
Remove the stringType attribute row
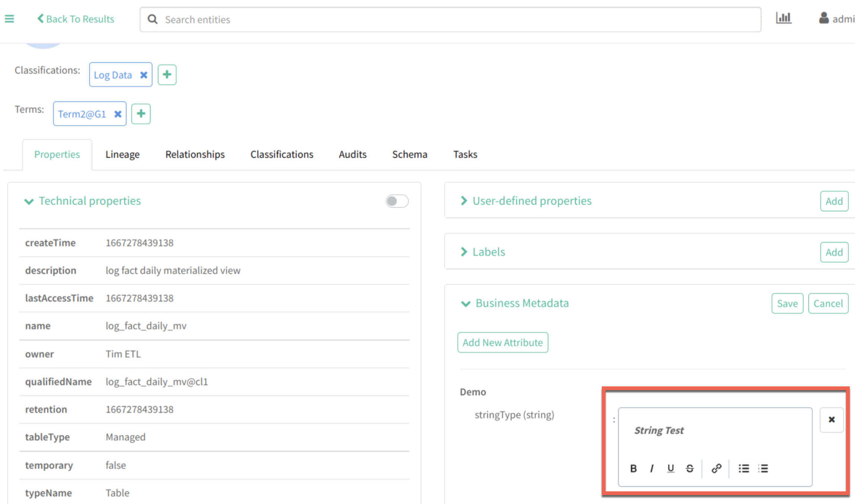[x=831, y=420]
